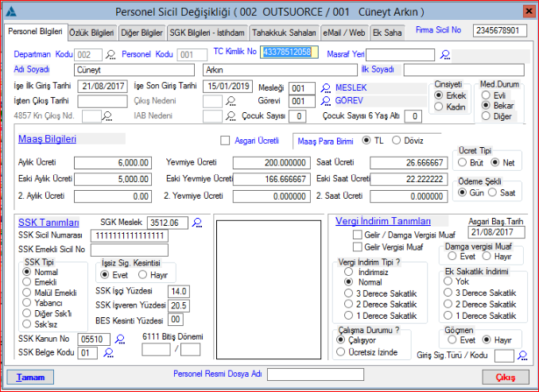Open the Ek Saha tab
Image resolution: width=539 pixels, height=392 pixels.
pos(387,33)
